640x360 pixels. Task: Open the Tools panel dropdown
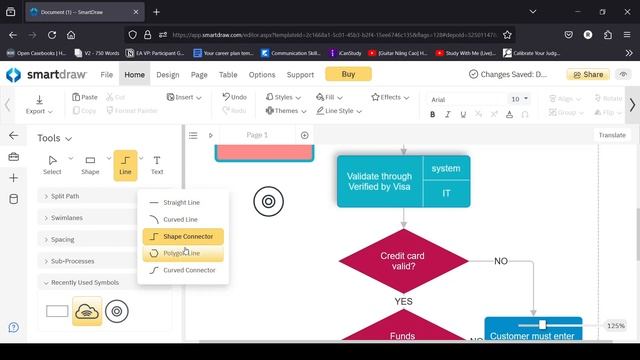[x=55, y=138]
